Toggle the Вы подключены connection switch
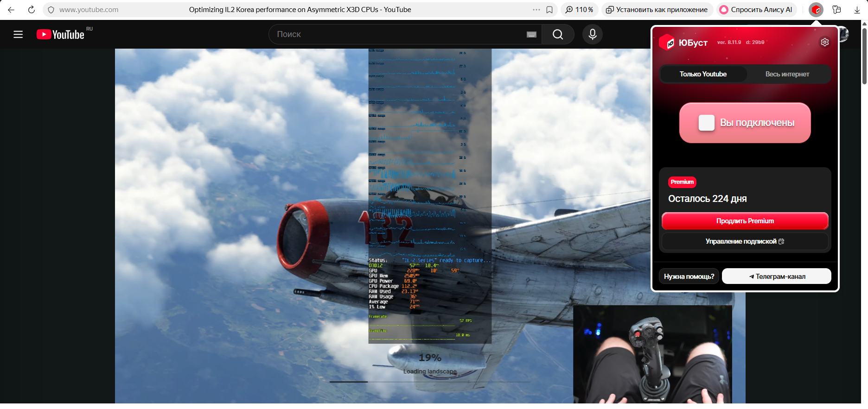 click(745, 123)
